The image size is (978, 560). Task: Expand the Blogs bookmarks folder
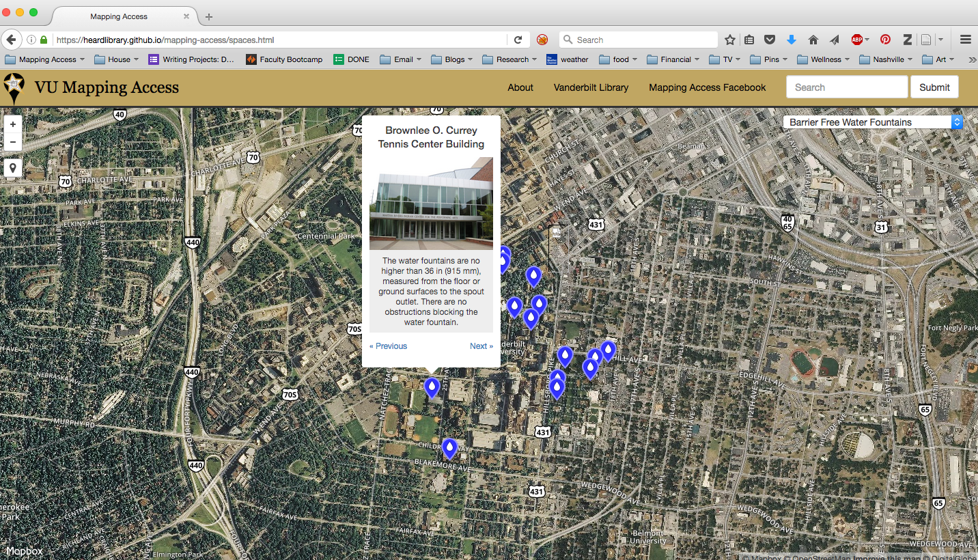[453, 59]
